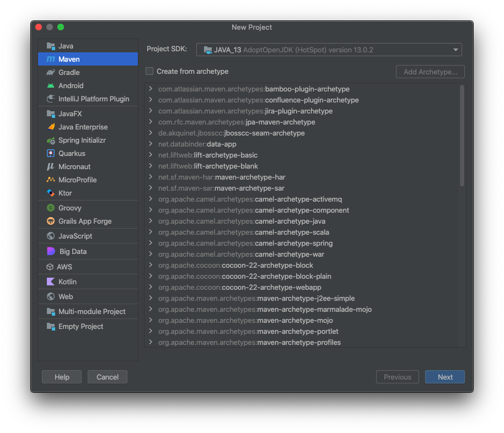Choose the Kotlin icon
Screen dimensions: 504x433
tap(51, 282)
